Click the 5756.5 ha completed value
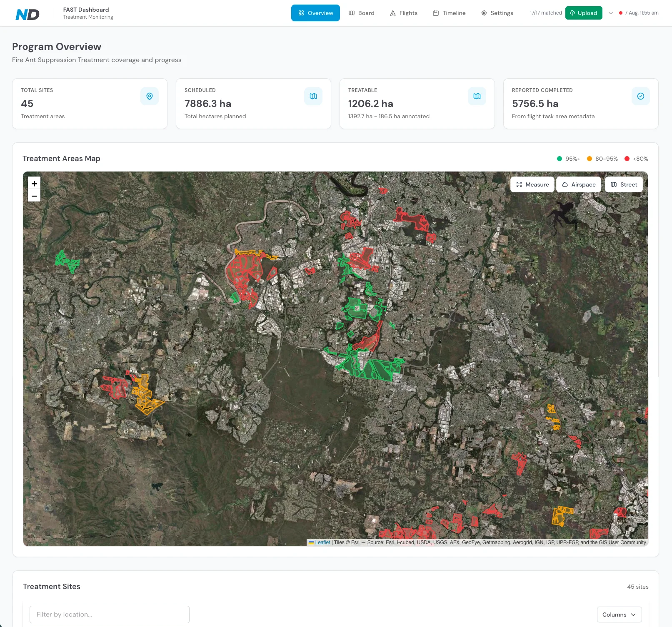This screenshot has width=672, height=627. click(x=535, y=104)
